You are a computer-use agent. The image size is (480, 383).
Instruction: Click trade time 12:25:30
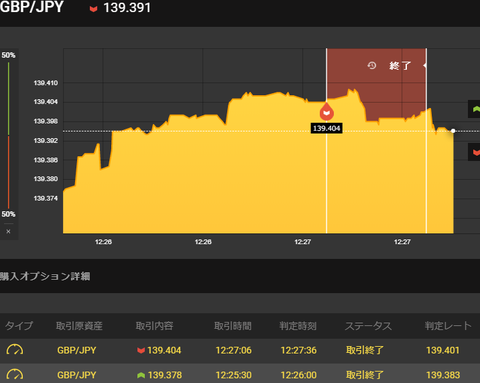coord(233,375)
